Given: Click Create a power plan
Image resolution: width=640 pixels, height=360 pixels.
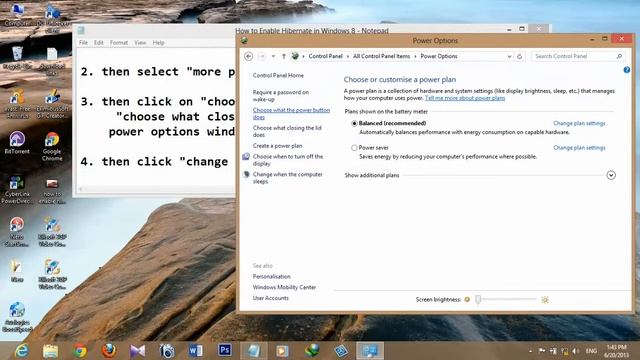Looking at the screenshot, I should [277, 146].
